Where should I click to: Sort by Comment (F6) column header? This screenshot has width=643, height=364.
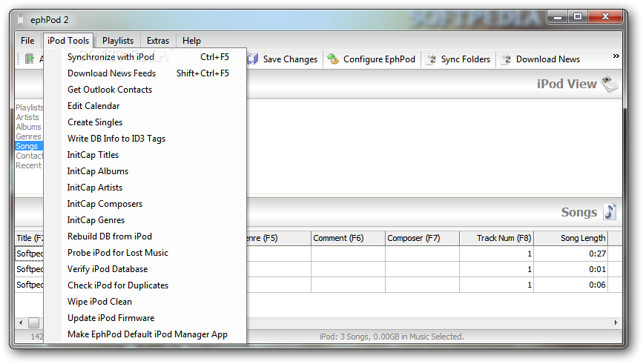click(x=348, y=238)
